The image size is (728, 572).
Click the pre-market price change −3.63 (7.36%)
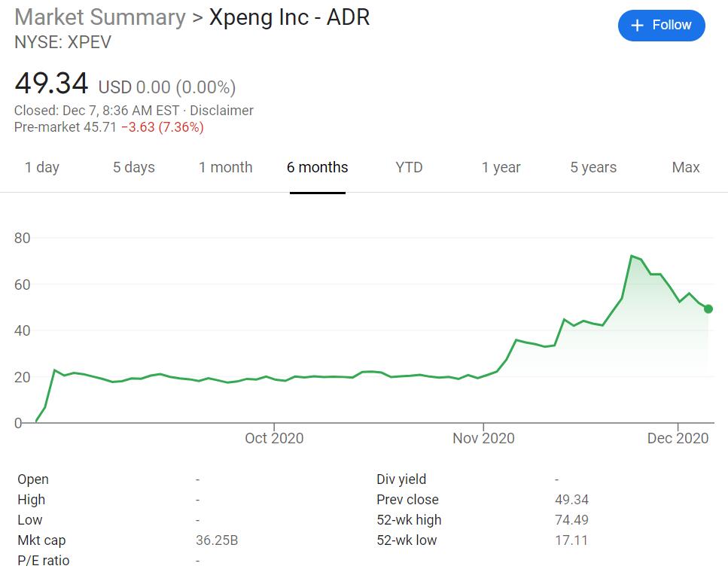pyautogui.click(x=162, y=127)
